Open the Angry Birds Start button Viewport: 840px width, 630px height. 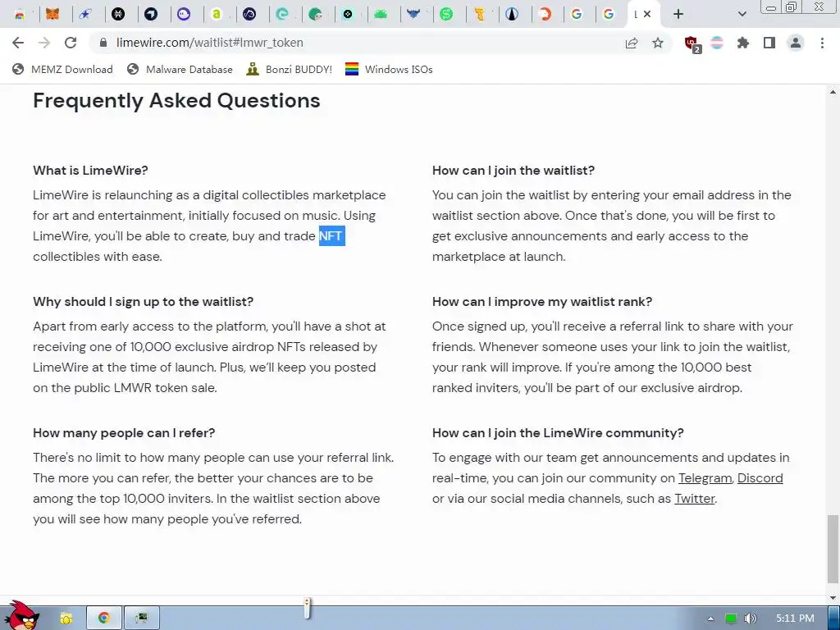click(x=21, y=616)
